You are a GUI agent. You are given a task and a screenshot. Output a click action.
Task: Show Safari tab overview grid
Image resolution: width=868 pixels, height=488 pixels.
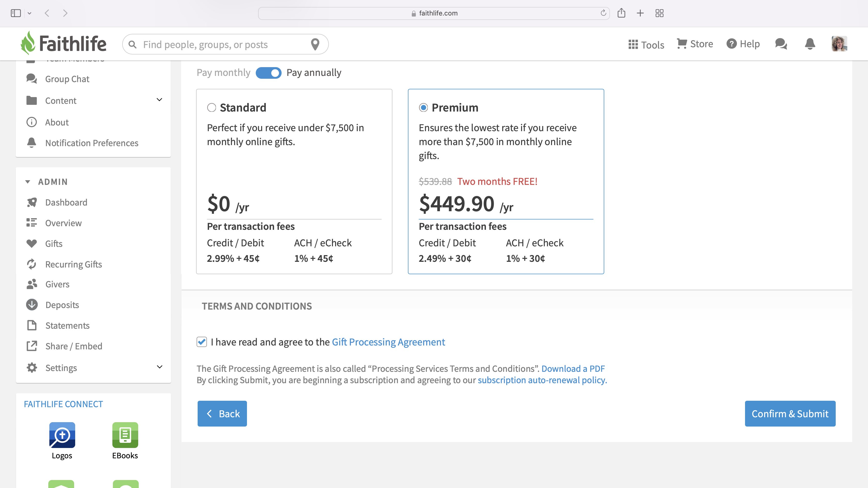pyautogui.click(x=660, y=13)
